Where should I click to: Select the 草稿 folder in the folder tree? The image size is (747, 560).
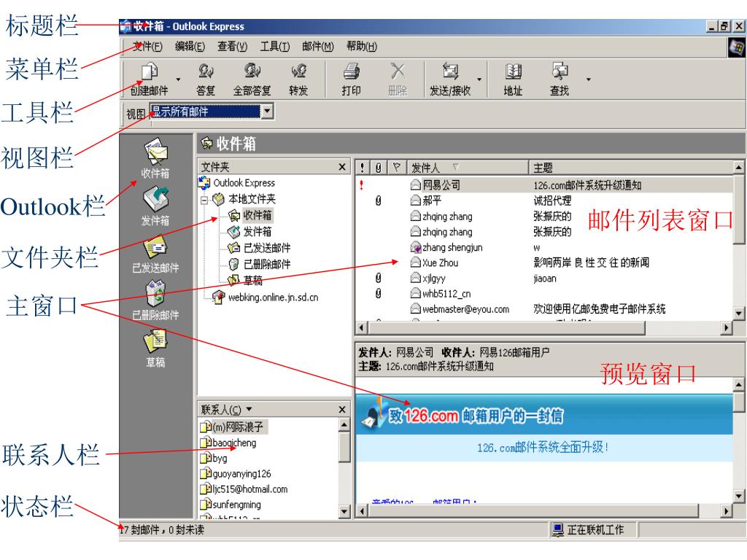pos(245,281)
